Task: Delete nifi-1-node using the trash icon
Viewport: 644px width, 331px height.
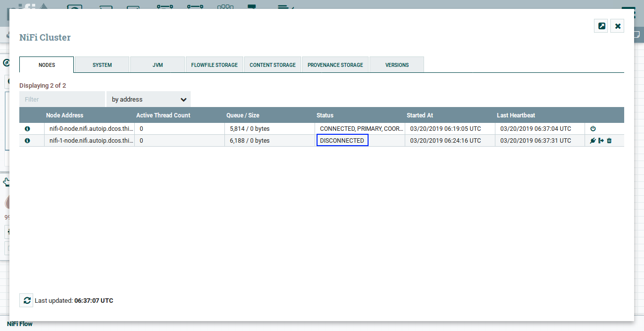Action: 609,141
